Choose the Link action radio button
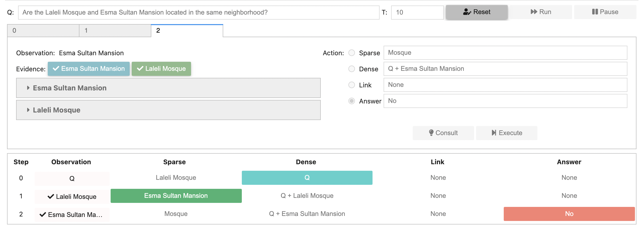The image size is (644, 230). tap(352, 85)
